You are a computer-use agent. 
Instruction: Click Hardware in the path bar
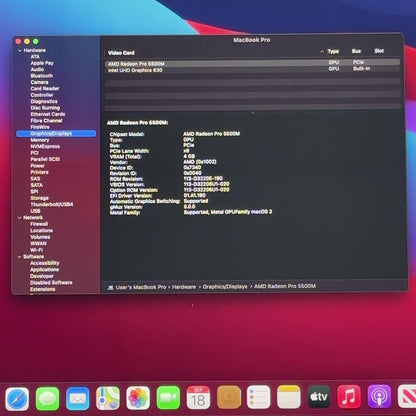(x=184, y=287)
